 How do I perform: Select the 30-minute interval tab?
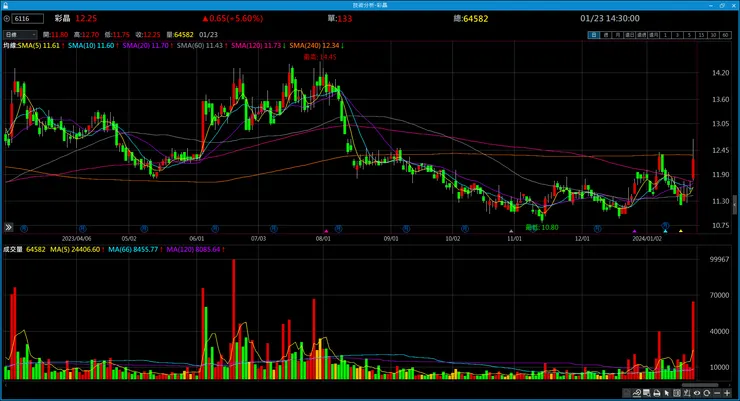pyautogui.click(x=713, y=35)
